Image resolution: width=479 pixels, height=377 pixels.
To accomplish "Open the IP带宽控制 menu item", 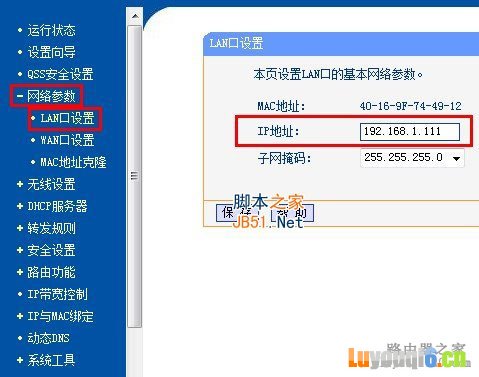I will pos(57,294).
